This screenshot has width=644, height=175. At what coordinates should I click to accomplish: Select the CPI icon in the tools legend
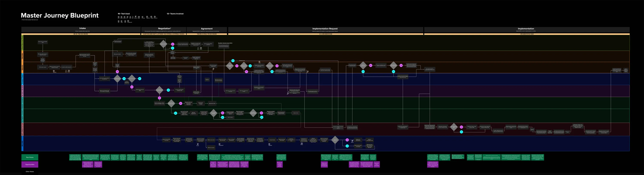point(127,17)
